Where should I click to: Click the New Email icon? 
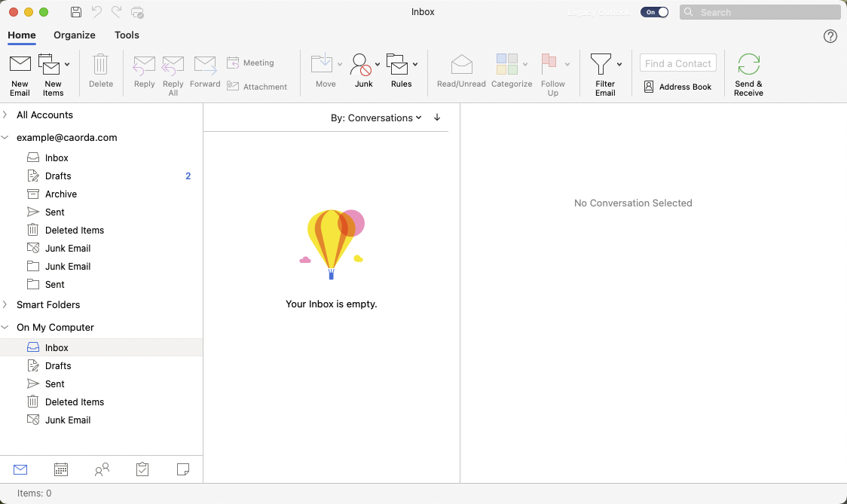(x=20, y=65)
